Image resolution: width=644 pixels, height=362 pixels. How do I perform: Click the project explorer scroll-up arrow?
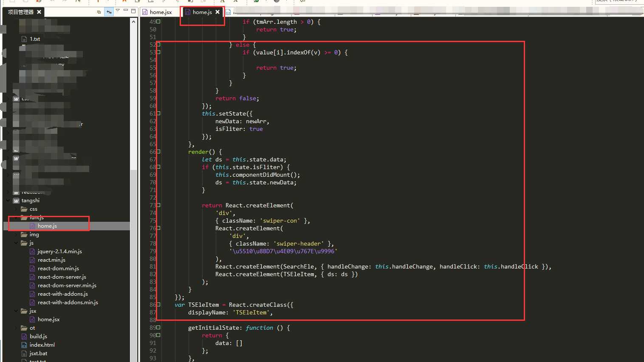coord(133,21)
